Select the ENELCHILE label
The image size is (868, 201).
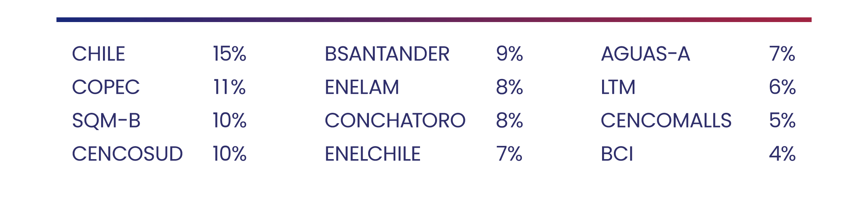click(x=373, y=154)
